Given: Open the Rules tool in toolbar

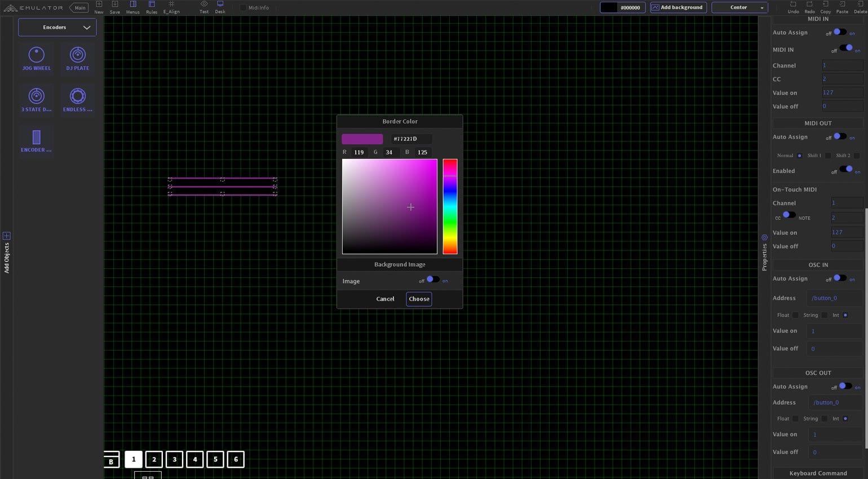Looking at the screenshot, I should [x=152, y=5].
